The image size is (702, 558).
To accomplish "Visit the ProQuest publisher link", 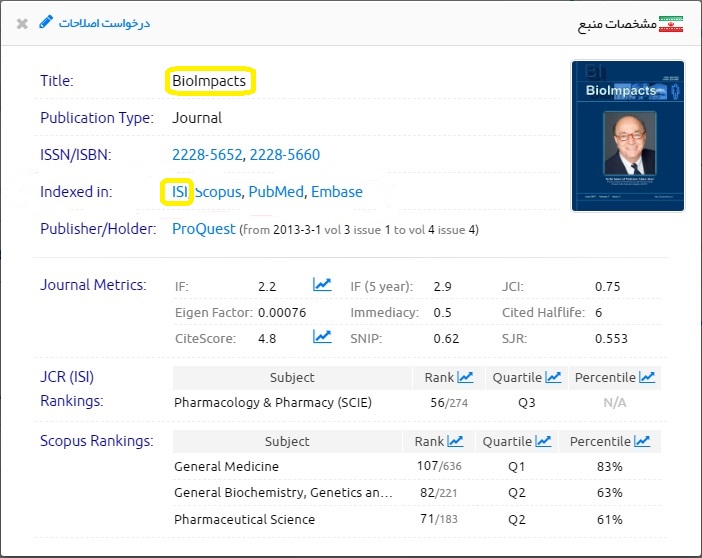I will click(204, 229).
